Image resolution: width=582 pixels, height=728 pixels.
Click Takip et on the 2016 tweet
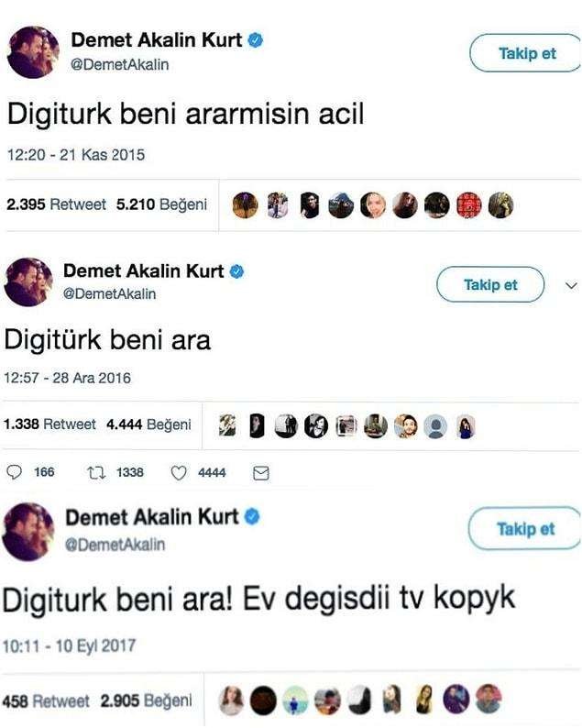[490, 284]
